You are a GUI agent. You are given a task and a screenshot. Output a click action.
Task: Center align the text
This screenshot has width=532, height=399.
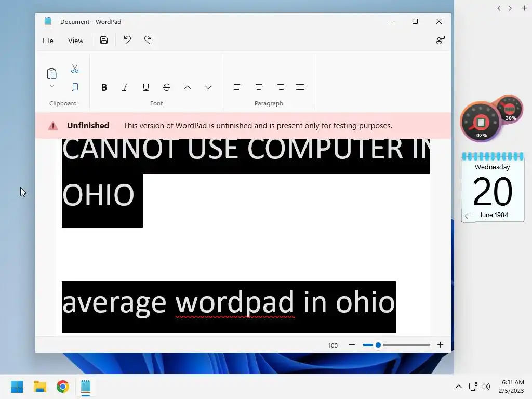259,87
